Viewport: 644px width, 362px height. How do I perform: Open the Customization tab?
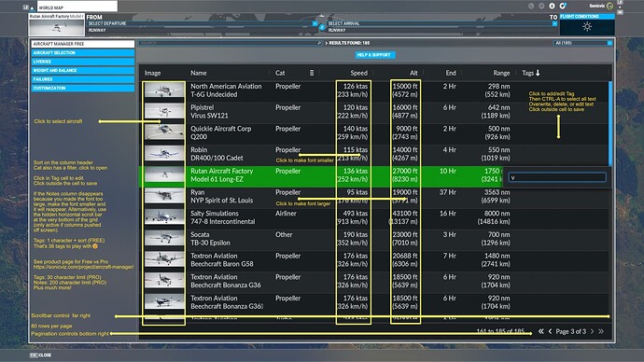pos(83,88)
